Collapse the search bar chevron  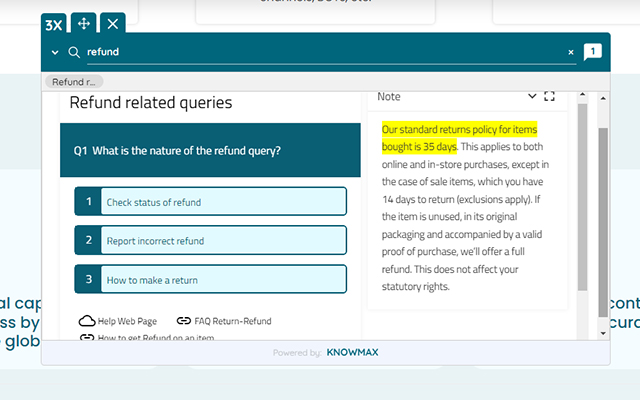tap(54, 52)
